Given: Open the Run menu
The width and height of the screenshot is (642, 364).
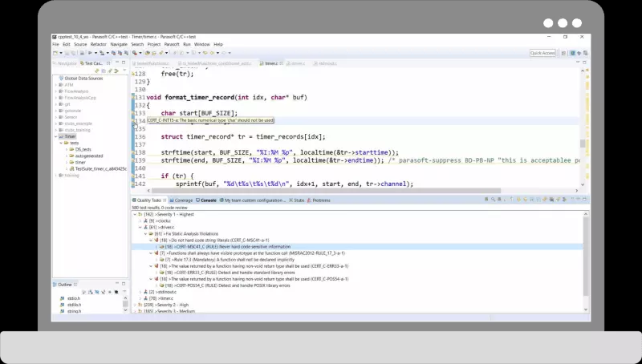Looking at the screenshot, I should pos(187,44).
